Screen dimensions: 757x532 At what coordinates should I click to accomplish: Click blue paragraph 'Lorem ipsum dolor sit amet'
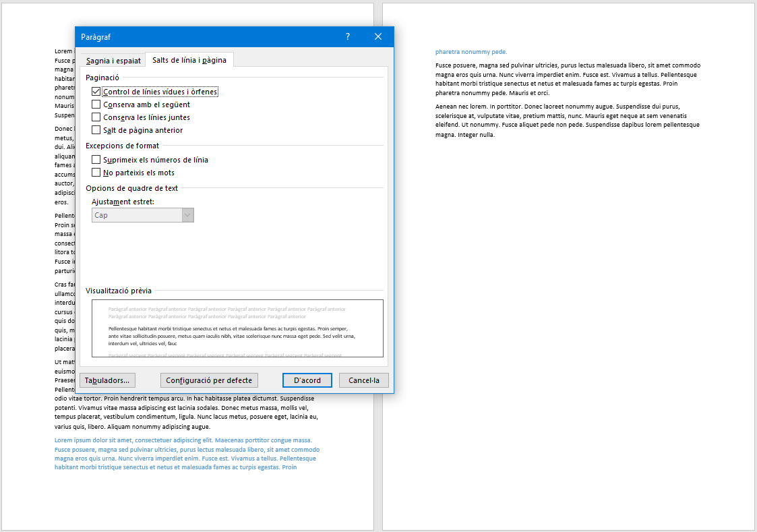click(187, 454)
